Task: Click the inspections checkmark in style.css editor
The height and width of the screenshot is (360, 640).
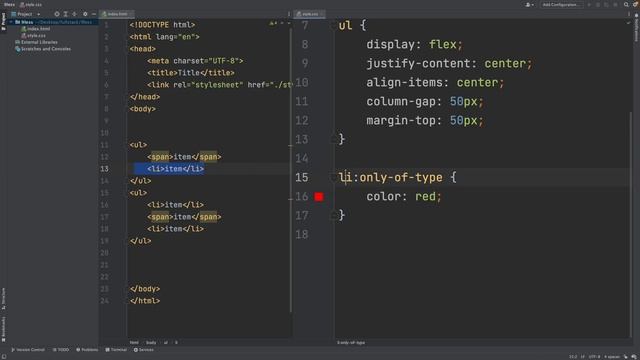Action: click(x=628, y=23)
